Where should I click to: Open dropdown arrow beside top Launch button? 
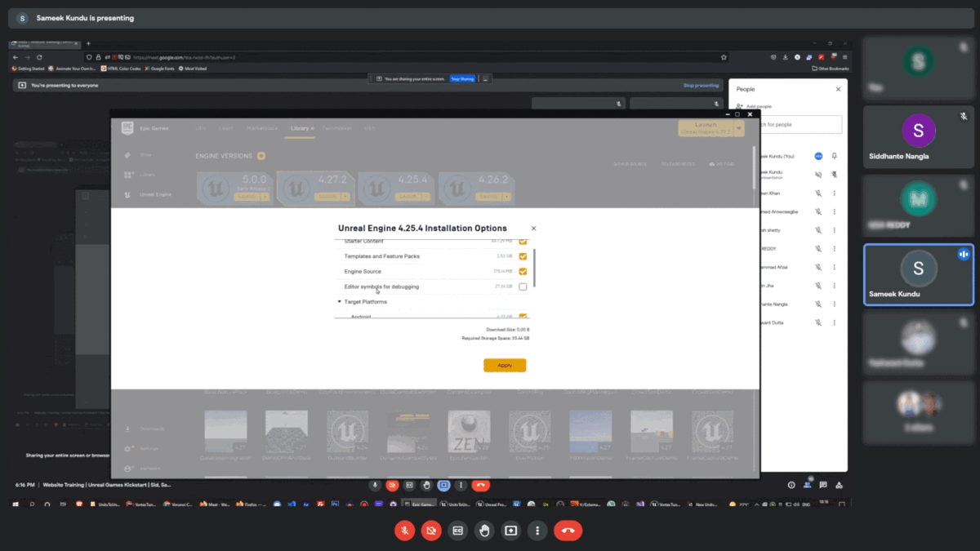pos(740,128)
